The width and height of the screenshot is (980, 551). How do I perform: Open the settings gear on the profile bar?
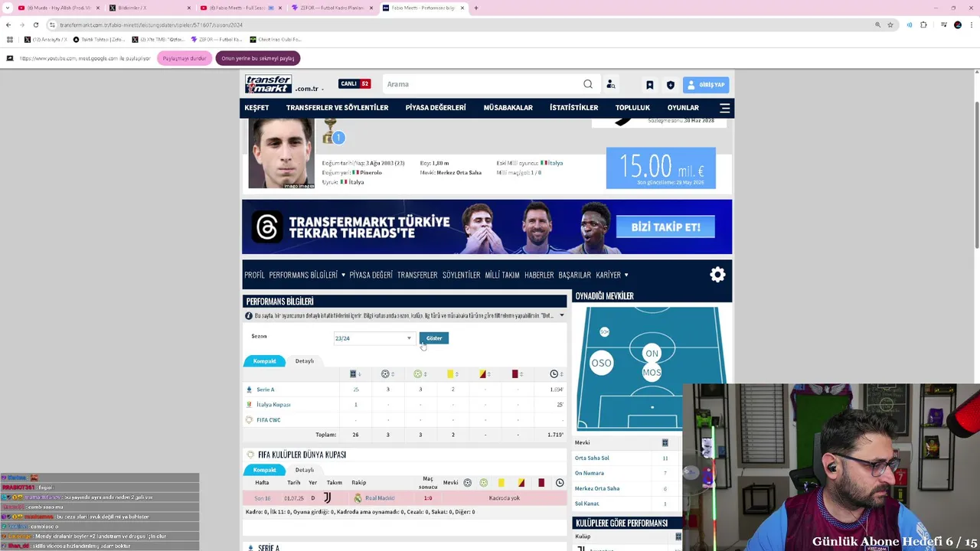717,275
